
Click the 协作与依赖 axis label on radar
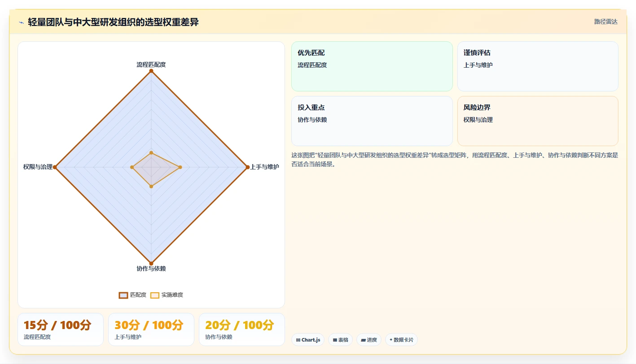click(x=151, y=269)
